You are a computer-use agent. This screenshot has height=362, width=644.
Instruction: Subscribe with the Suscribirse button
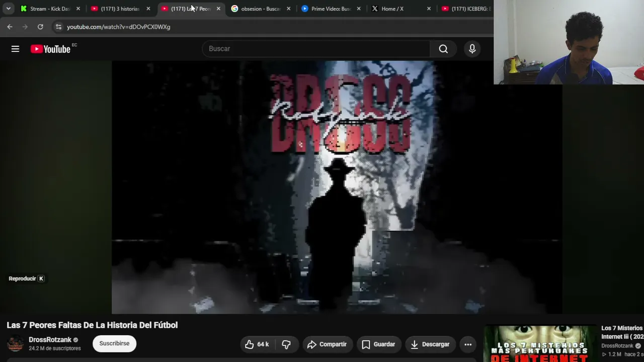click(114, 343)
